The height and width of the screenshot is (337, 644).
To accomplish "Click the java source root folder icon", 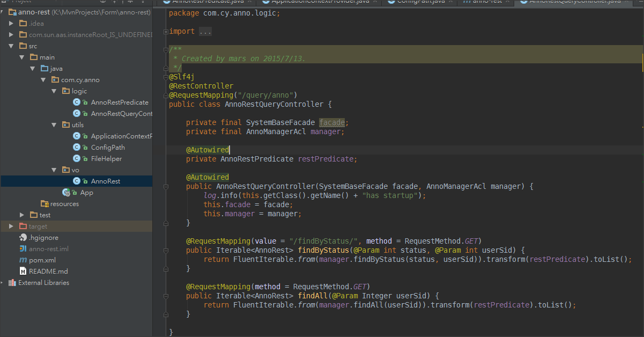I will click(45, 68).
